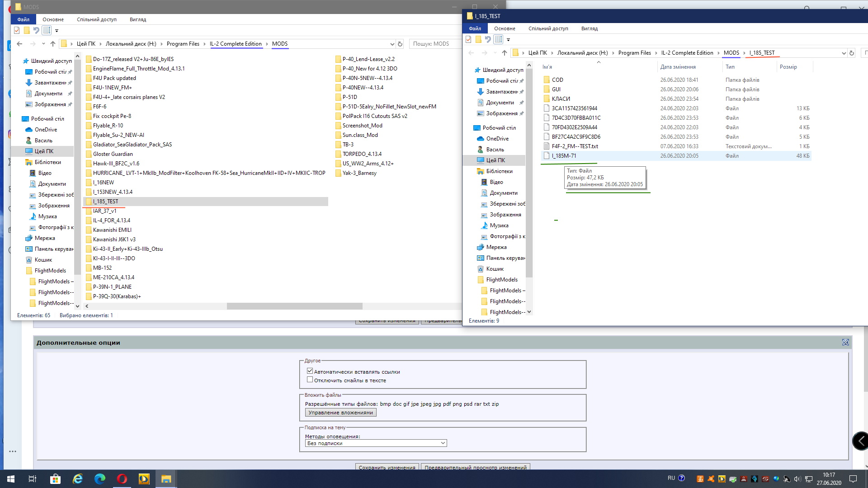The image size is (868, 488).
Task: Click the undo icon in the I_185_TEST quick toolbar
Action: click(x=488, y=39)
